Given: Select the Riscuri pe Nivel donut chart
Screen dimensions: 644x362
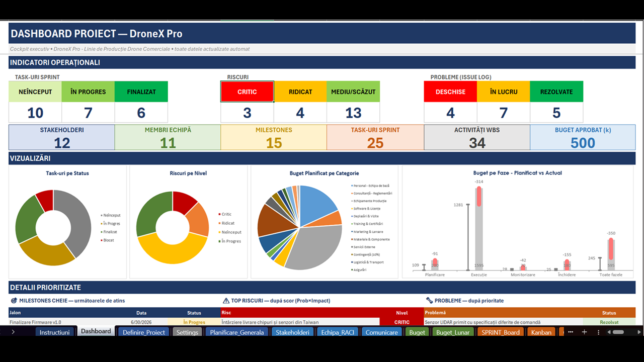Looking at the screenshot, I should pyautogui.click(x=188, y=222).
